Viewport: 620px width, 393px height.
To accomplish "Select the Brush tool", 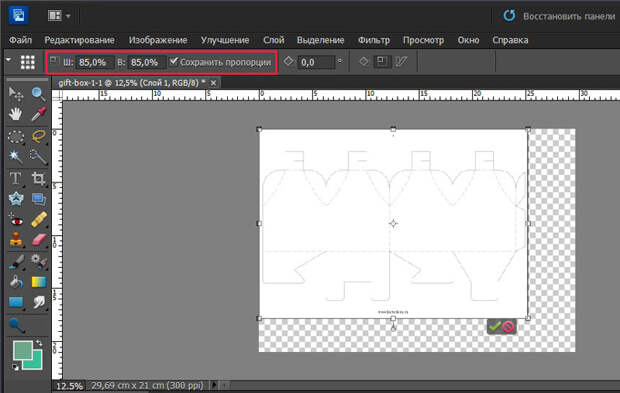I will 16,262.
